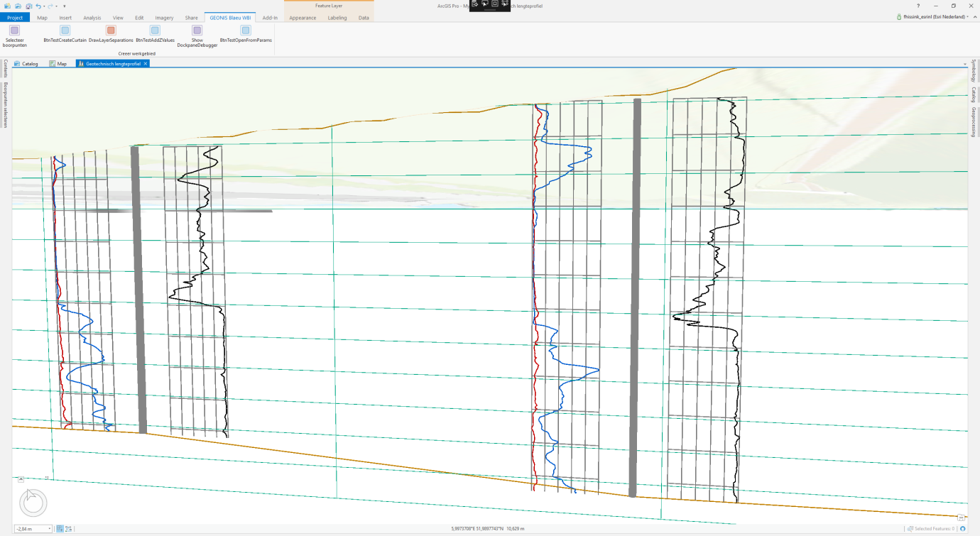Open the Redo history dropdown arrow
The image size is (980, 536).
(55, 6)
